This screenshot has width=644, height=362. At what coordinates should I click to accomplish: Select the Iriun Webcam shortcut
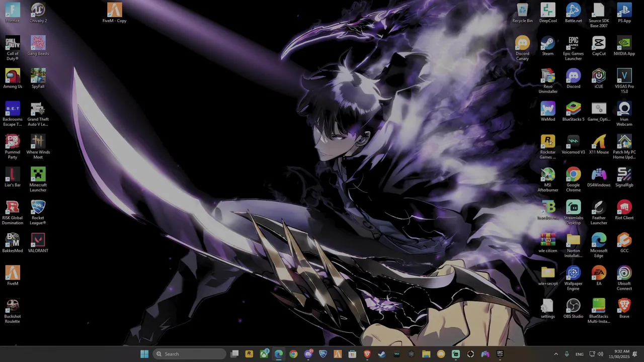(x=624, y=114)
